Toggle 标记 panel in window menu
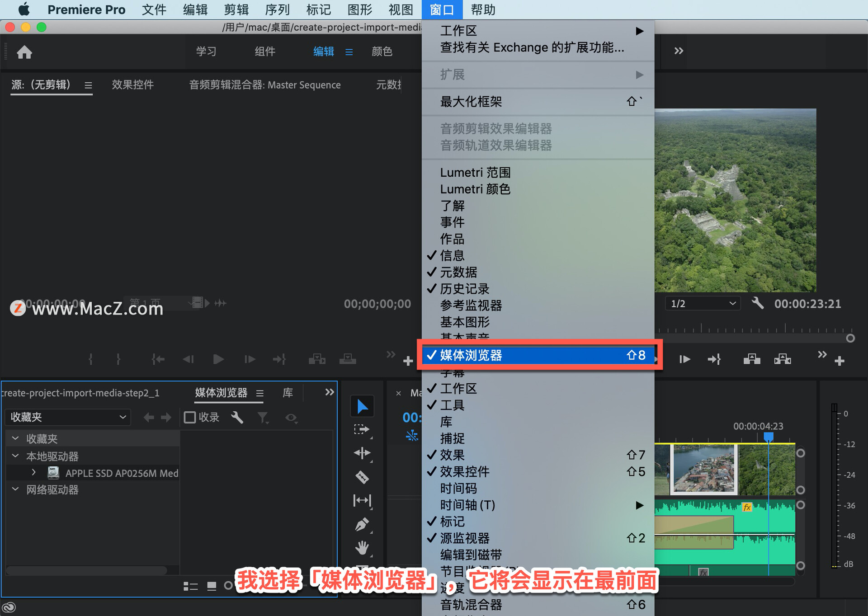This screenshot has width=868, height=616. point(538,521)
